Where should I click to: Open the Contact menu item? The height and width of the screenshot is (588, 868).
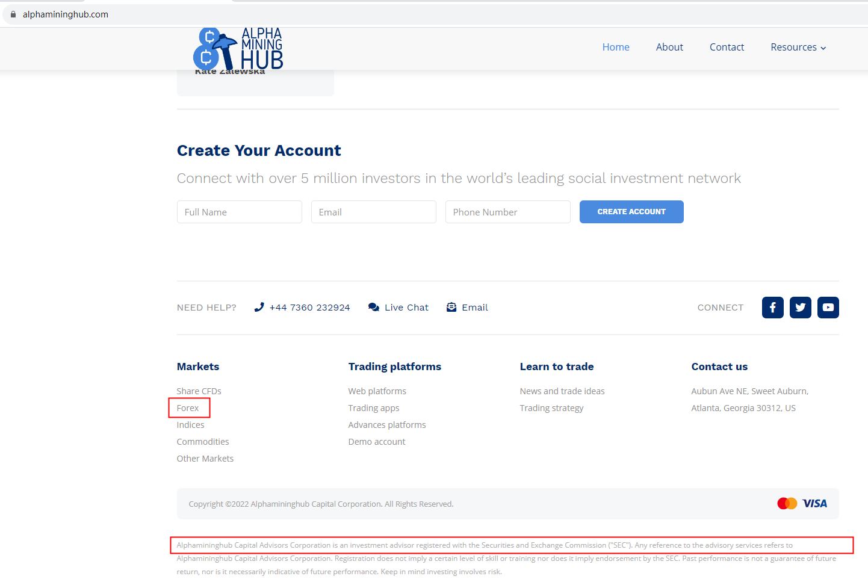coord(727,47)
